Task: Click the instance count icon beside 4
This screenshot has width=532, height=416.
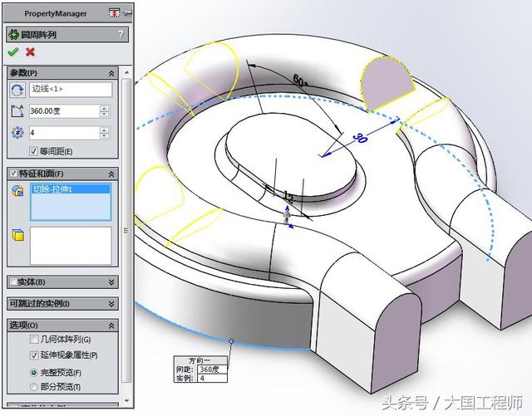Action: 17,133
